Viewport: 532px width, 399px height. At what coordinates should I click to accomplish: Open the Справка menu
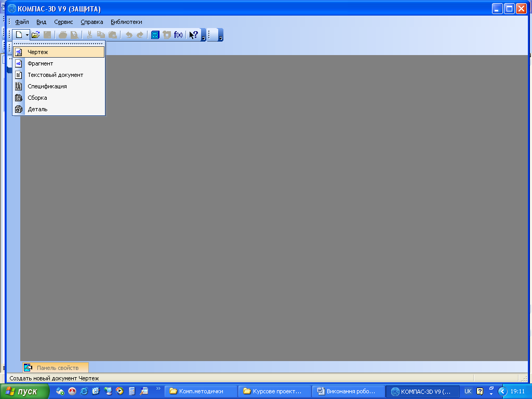(92, 22)
